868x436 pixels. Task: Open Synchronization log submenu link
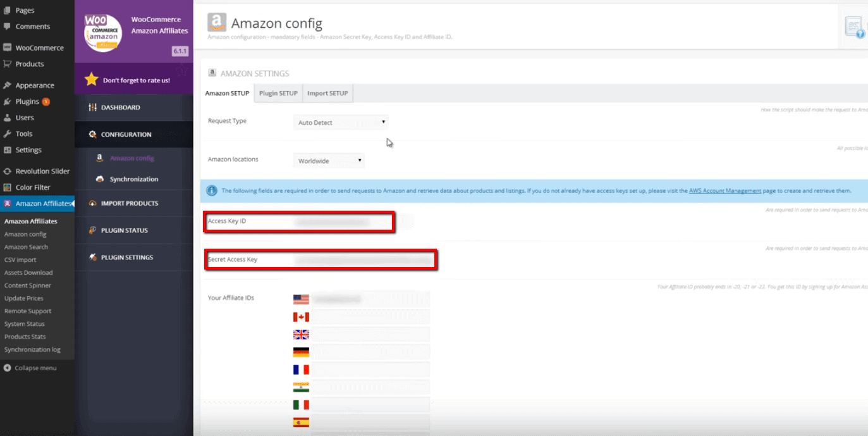tap(32, 349)
